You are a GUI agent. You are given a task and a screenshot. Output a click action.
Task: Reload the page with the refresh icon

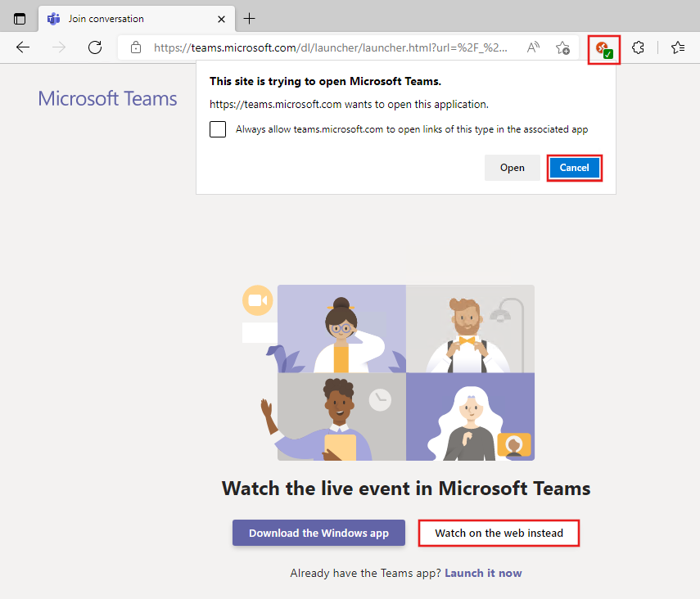coord(95,47)
